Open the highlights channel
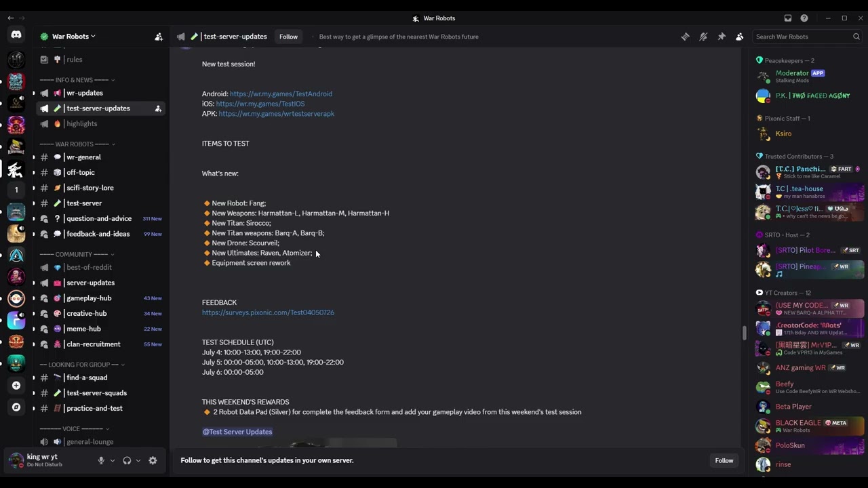The height and width of the screenshot is (488, 868). click(x=100, y=124)
